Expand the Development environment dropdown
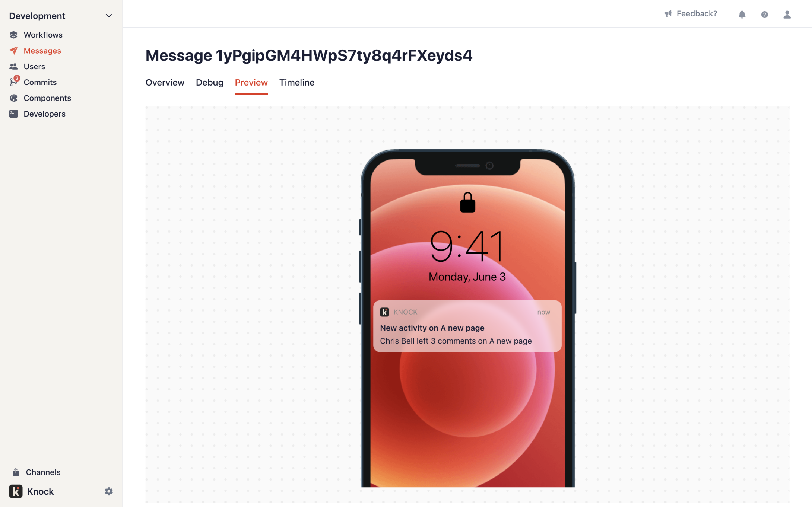 click(x=108, y=16)
